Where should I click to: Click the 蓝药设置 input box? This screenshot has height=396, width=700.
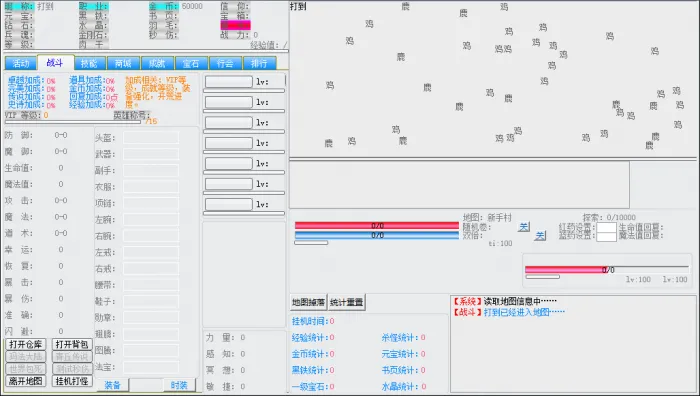606,237
